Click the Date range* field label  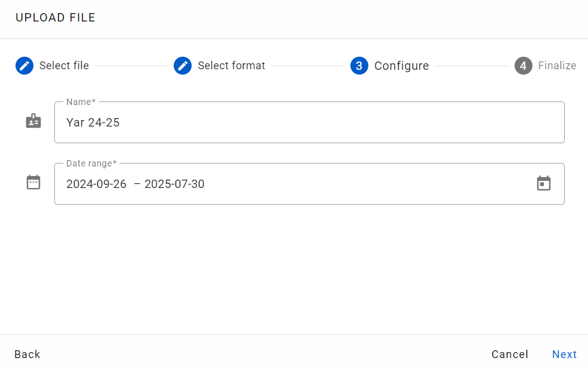tap(91, 164)
